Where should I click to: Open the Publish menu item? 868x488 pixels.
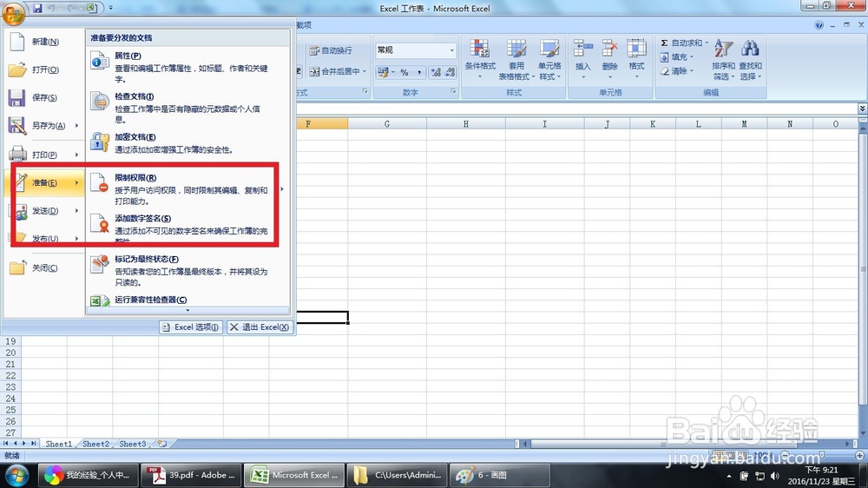[x=43, y=238]
